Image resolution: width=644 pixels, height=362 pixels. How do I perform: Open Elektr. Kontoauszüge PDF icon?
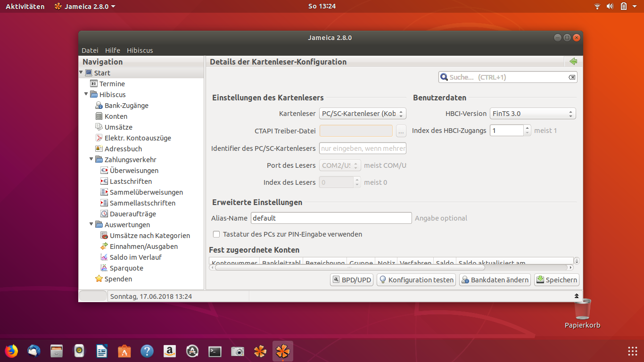tap(99, 138)
